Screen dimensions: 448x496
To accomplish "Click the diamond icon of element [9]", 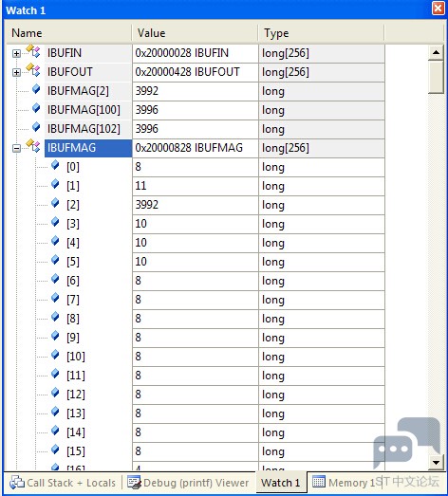I will (x=55, y=336).
